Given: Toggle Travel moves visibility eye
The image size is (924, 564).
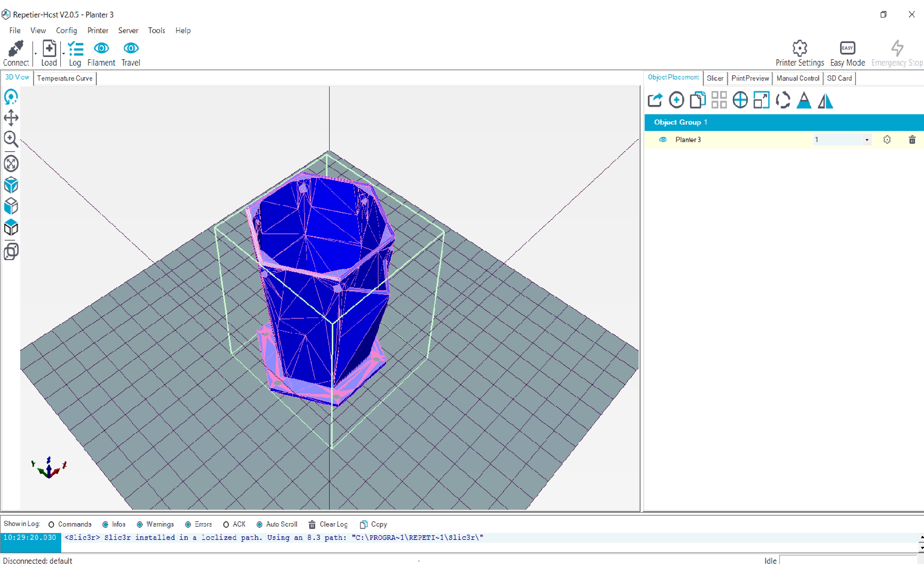Looking at the screenshot, I should pyautogui.click(x=131, y=48).
